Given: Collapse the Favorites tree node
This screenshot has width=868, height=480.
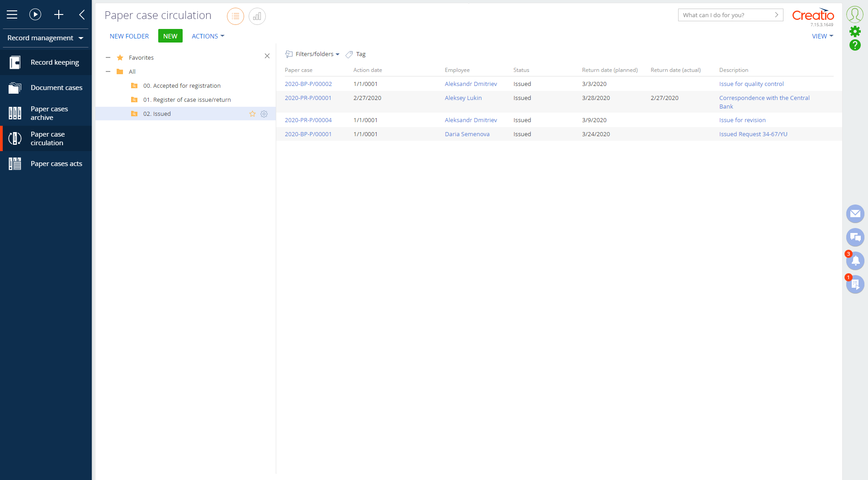Looking at the screenshot, I should click(x=108, y=57).
